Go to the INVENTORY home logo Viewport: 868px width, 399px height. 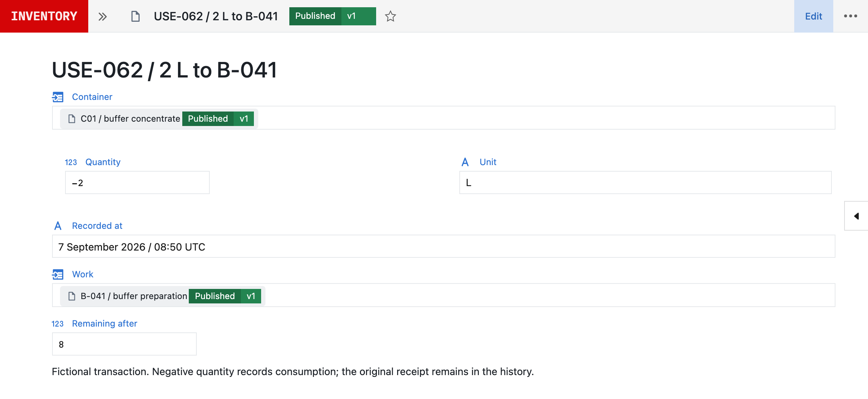pyautogui.click(x=44, y=16)
